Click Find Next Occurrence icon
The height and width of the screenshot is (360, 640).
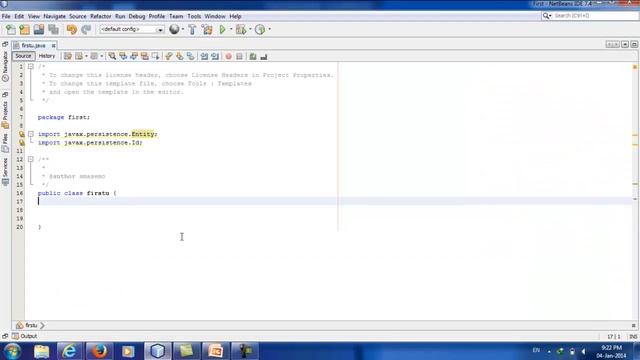pos(134,56)
